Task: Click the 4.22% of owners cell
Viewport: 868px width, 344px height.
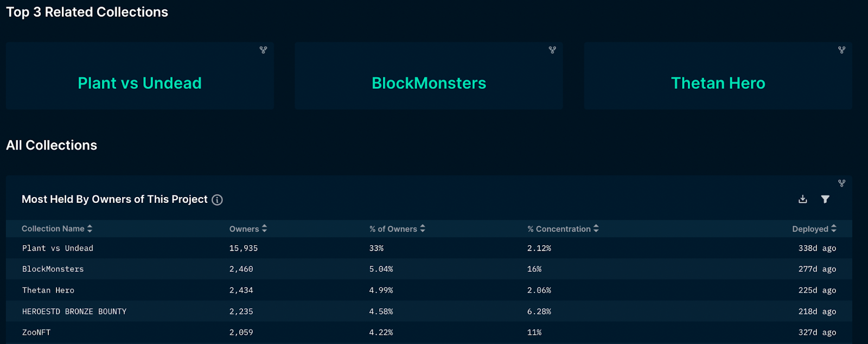Action: pos(381,332)
